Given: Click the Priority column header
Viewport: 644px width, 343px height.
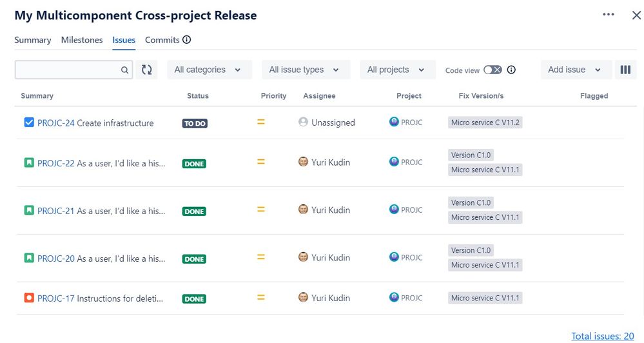Looking at the screenshot, I should (x=273, y=95).
